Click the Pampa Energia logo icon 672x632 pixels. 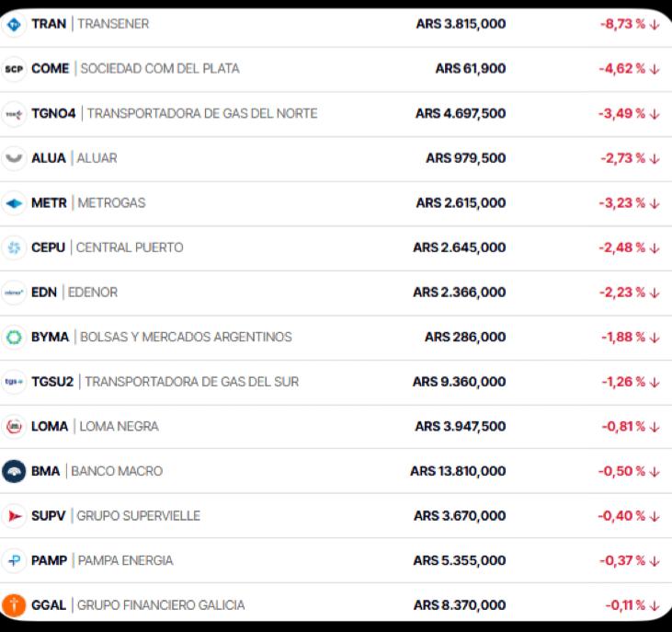click(x=14, y=560)
